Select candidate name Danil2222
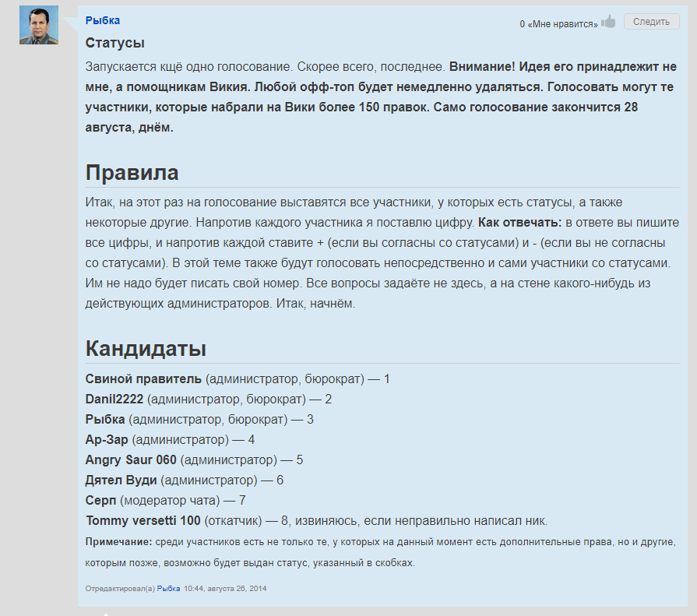Image resolution: width=697 pixels, height=616 pixels. click(x=114, y=399)
